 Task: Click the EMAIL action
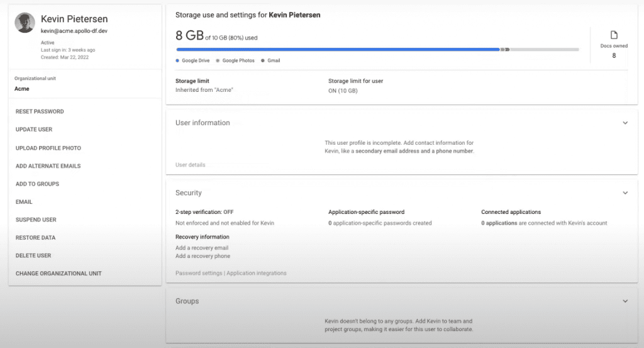[24, 202]
